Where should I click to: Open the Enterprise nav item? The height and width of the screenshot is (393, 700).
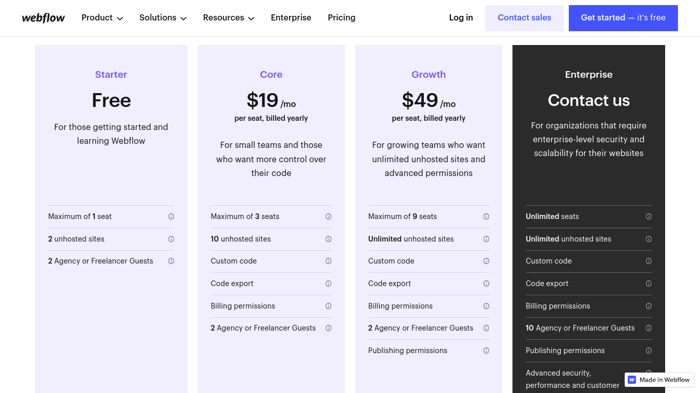click(291, 18)
